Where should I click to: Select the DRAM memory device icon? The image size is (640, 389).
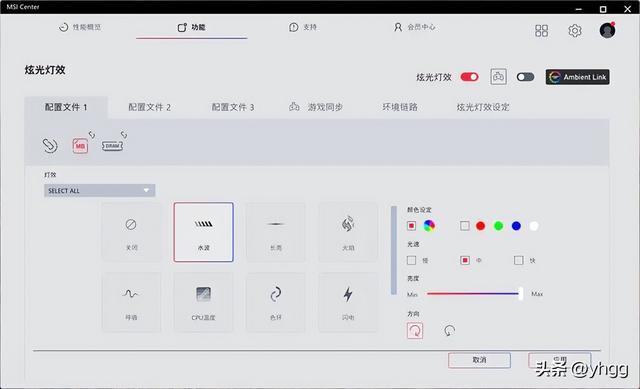click(112, 146)
